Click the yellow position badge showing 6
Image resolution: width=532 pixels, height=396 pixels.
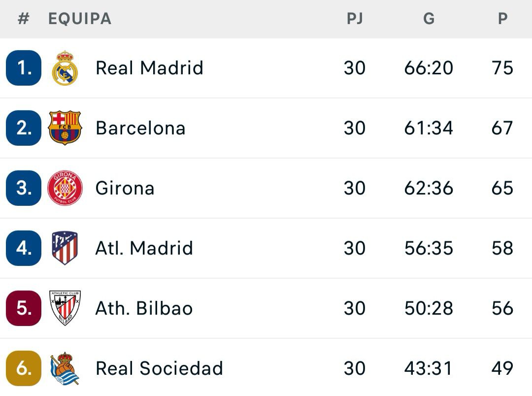click(x=23, y=368)
